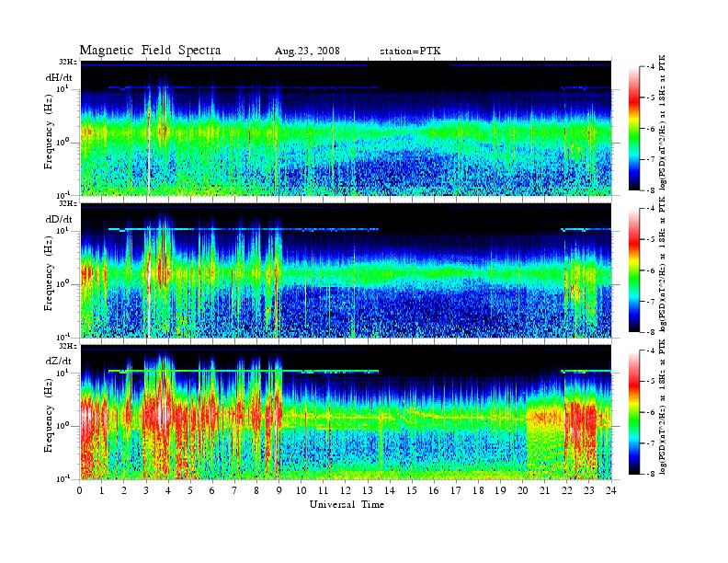Image resolution: width=728 pixels, height=563 pixels.
Task: Click the "18" hour tick on Universal Time axis
Action: 478,490
